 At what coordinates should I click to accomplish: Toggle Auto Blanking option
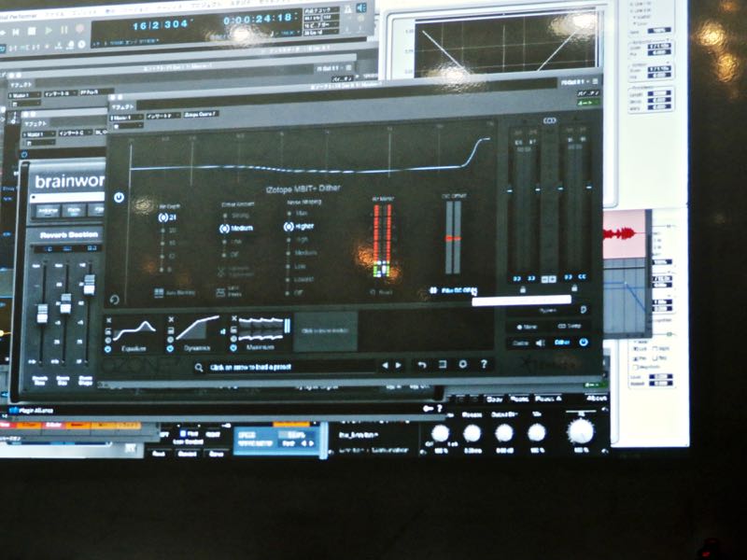click(x=175, y=292)
